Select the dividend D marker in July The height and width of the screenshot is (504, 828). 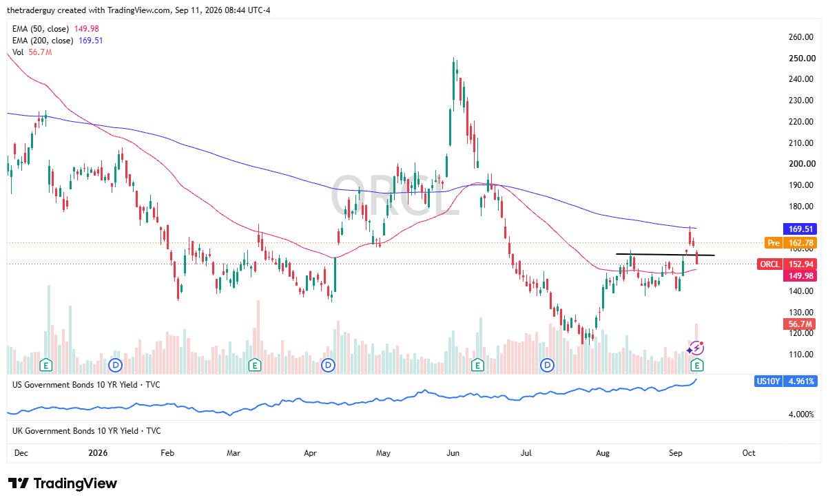[x=548, y=364]
